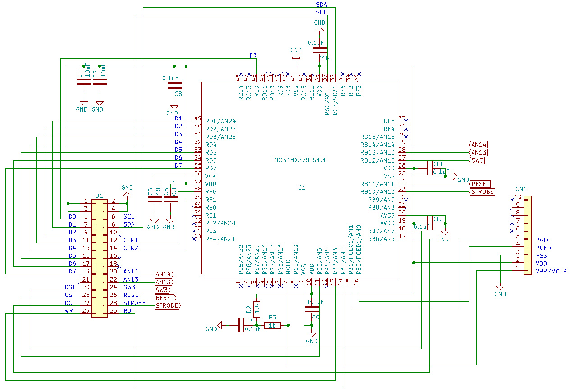Screen dimensions: 570x392
Task: Click the PIC32MX370F512H part name text
Action: [300, 160]
